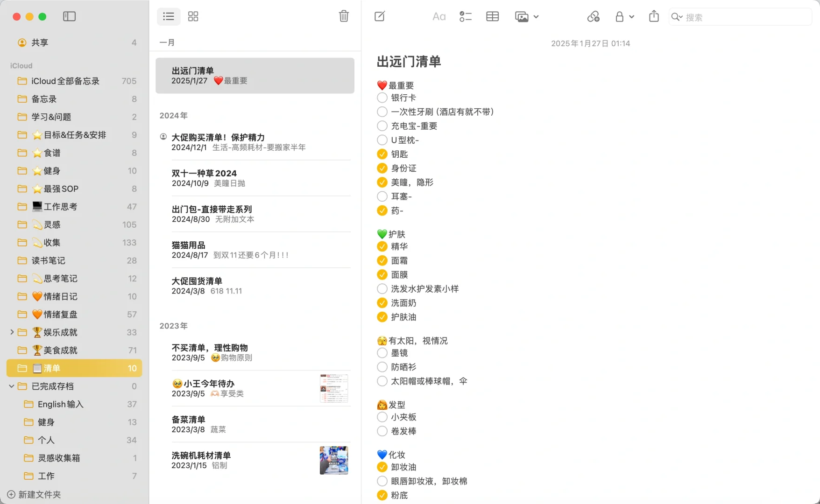
Task: Add a link to the note
Action: click(594, 16)
